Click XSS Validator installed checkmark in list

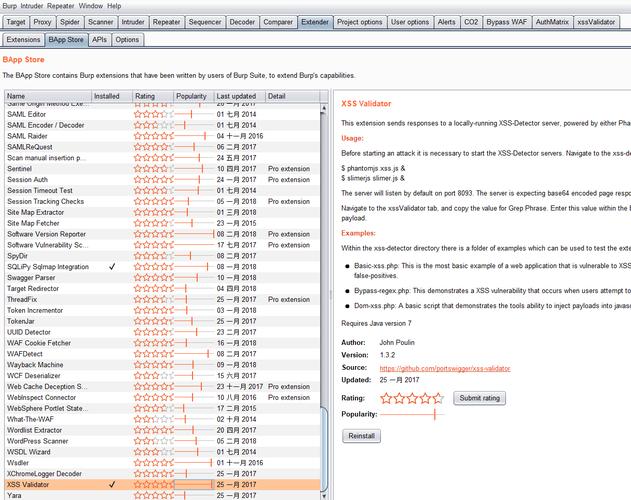click(x=112, y=484)
